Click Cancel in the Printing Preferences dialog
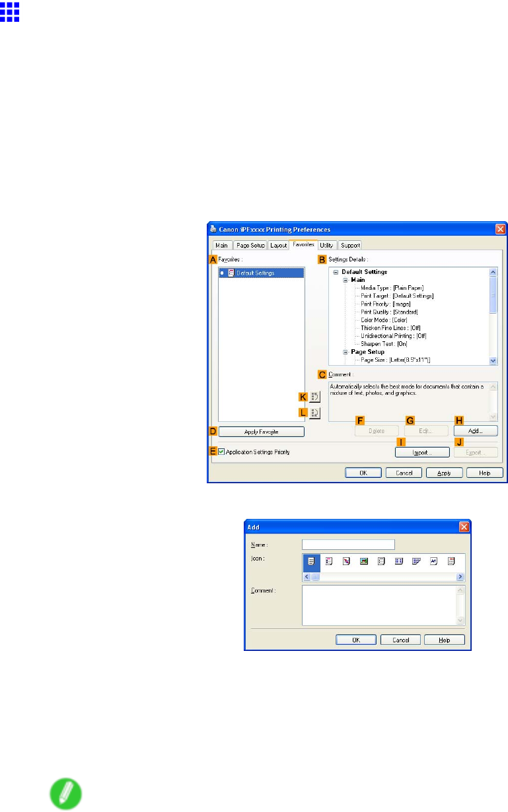 click(404, 473)
